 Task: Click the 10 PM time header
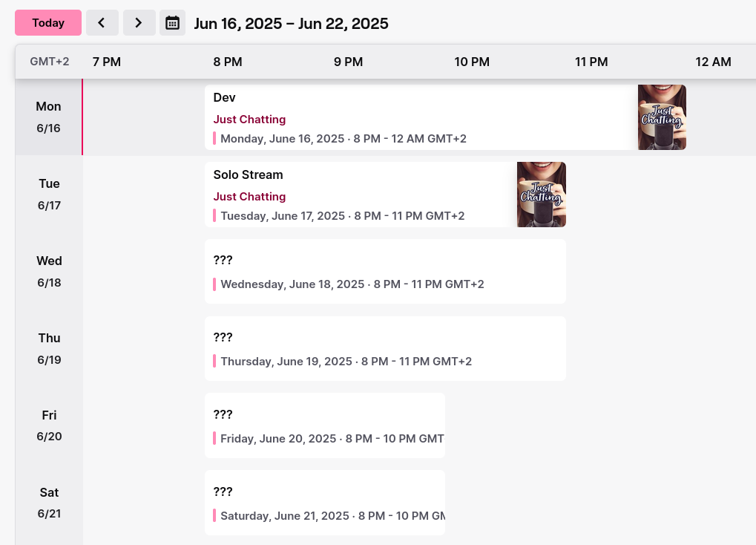click(x=472, y=62)
